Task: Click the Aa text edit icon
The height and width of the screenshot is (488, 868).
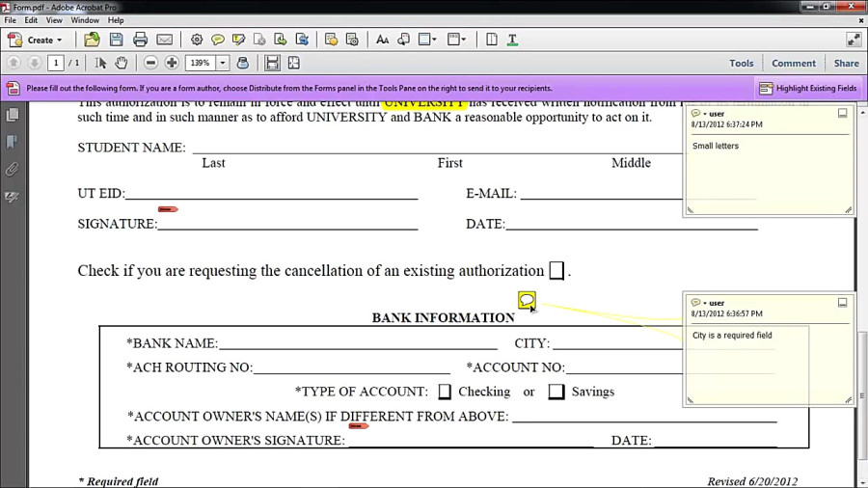Action: pyautogui.click(x=382, y=40)
